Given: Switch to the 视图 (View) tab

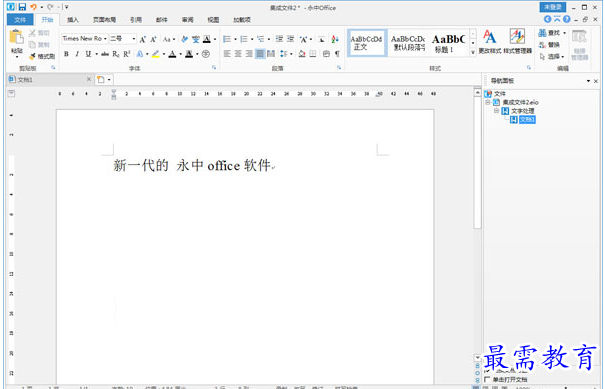Looking at the screenshot, I should pyautogui.click(x=213, y=20).
